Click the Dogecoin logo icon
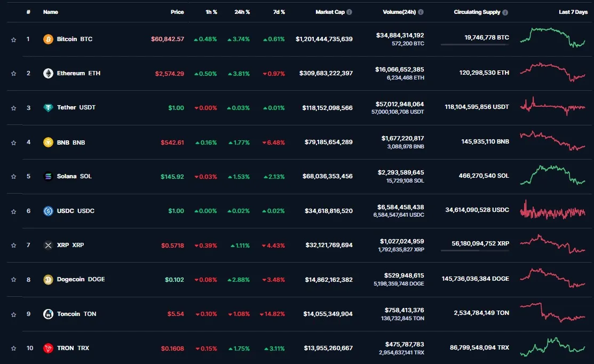 tap(48, 279)
